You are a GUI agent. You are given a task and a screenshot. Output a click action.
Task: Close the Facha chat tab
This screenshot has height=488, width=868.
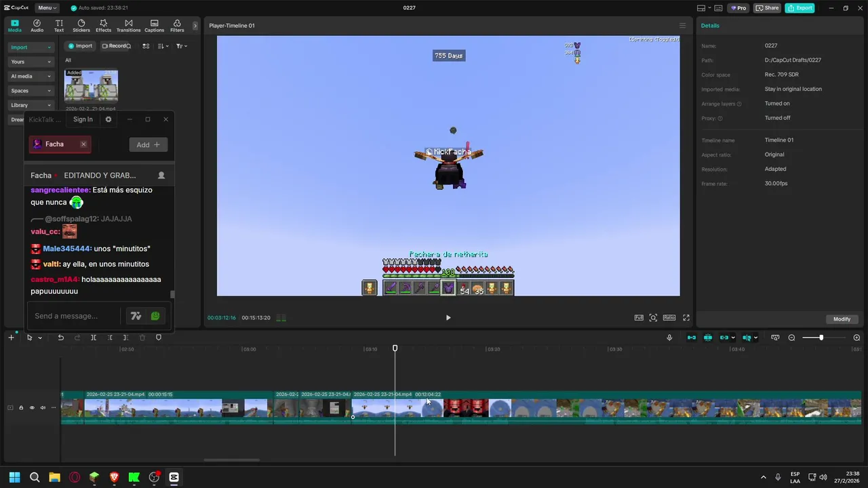tap(83, 144)
